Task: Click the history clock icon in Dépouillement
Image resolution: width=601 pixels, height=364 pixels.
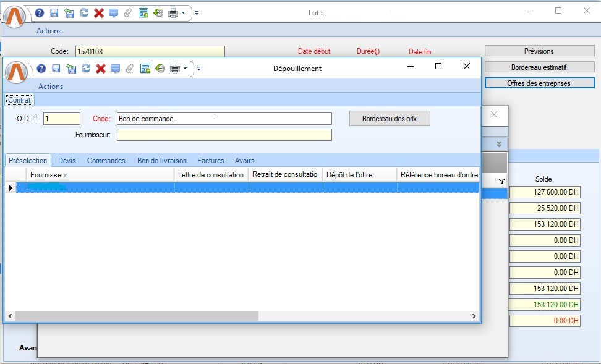Action: (x=160, y=69)
